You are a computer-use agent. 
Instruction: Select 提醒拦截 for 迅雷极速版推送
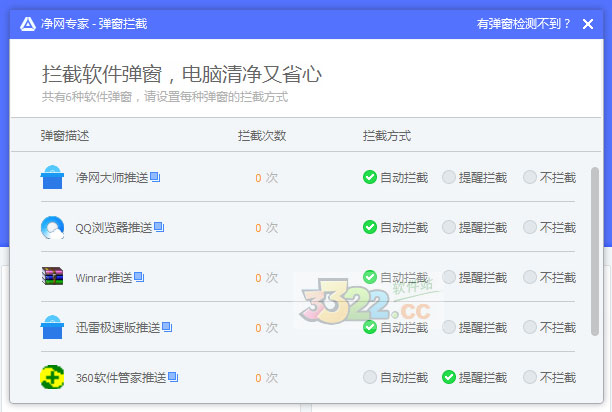click(x=475, y=327)
